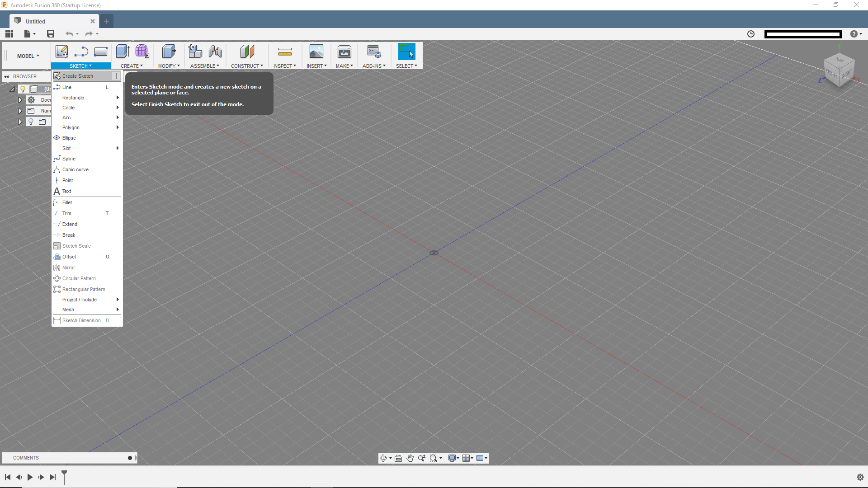The image size is (868, 488).
Task: Click the Undo arrow icon
Action: 69,33
